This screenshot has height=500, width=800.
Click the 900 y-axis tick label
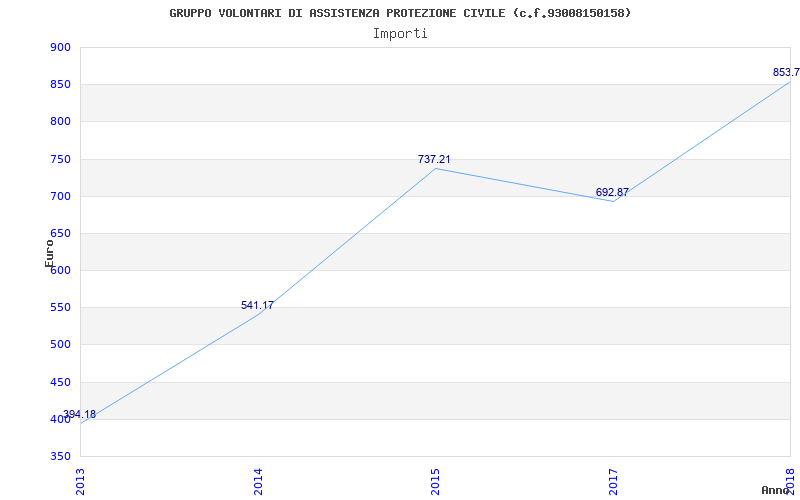tap(60, 47)
